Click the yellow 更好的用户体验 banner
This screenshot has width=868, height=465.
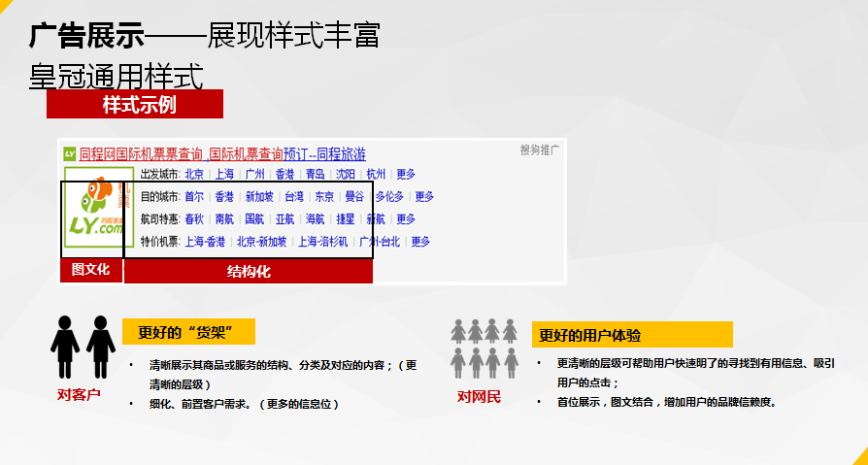point(631,335)
